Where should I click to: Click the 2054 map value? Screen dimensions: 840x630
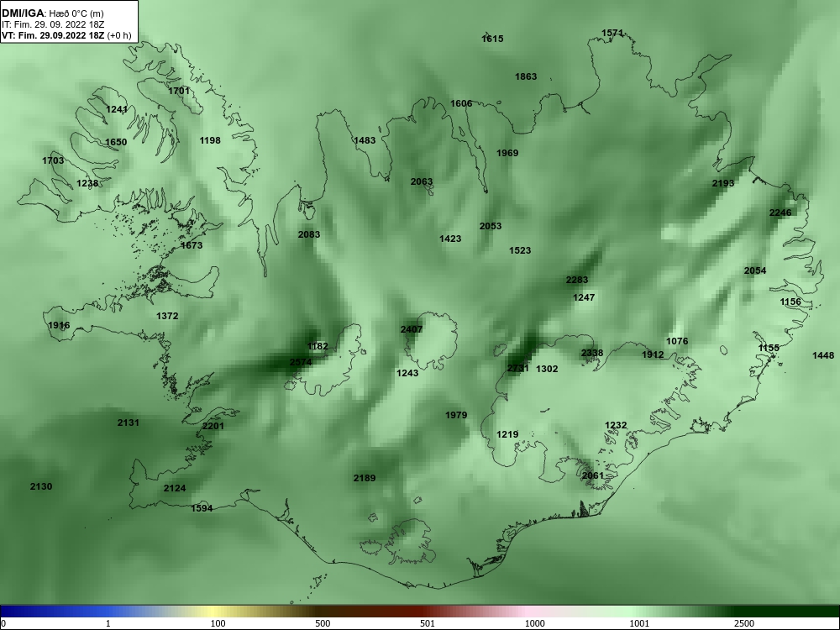tap(755, 270)
